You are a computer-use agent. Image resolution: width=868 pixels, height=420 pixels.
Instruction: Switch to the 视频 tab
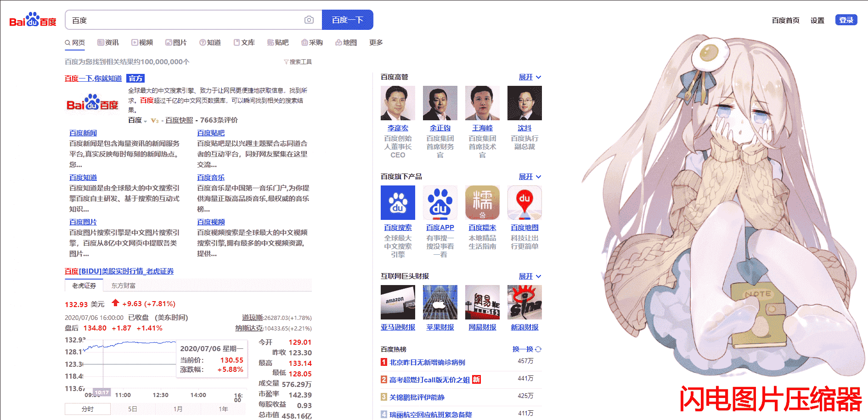pos(142,43)
